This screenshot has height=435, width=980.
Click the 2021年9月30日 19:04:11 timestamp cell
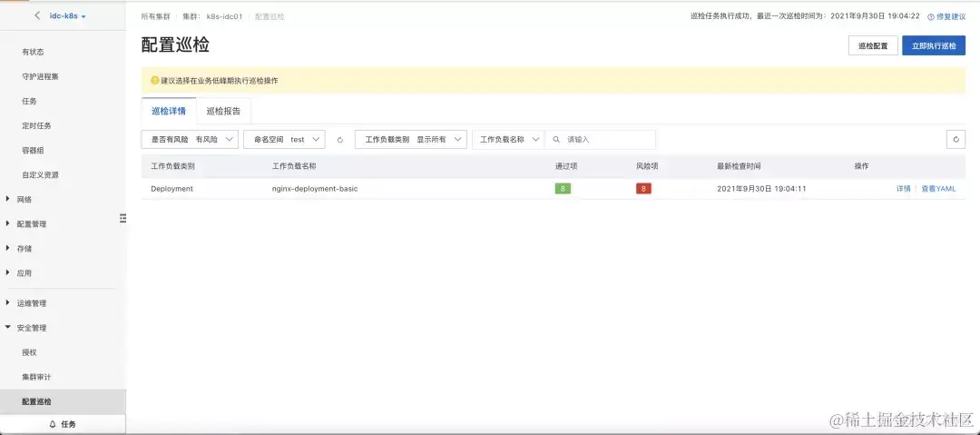tap(761, 188)
